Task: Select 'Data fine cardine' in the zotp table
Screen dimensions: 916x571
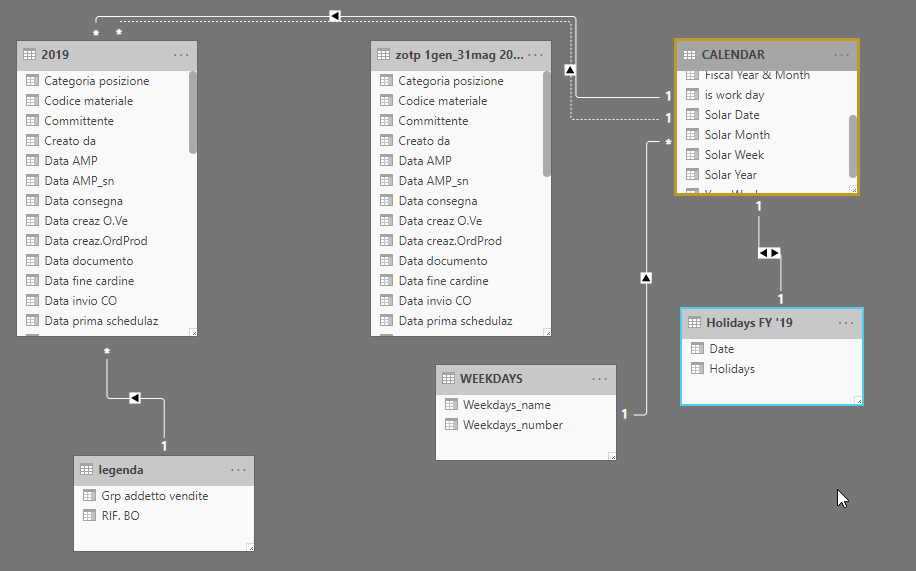Action: click(x=443, y=281)
